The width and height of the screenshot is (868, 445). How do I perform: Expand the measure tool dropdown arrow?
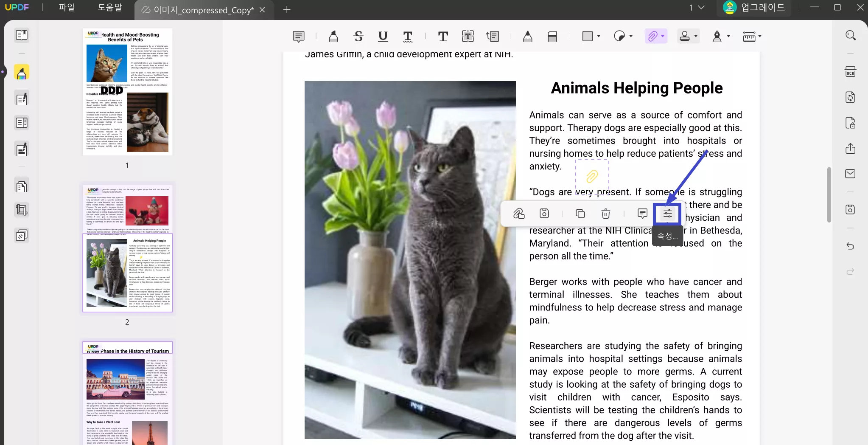pos(760,37)
